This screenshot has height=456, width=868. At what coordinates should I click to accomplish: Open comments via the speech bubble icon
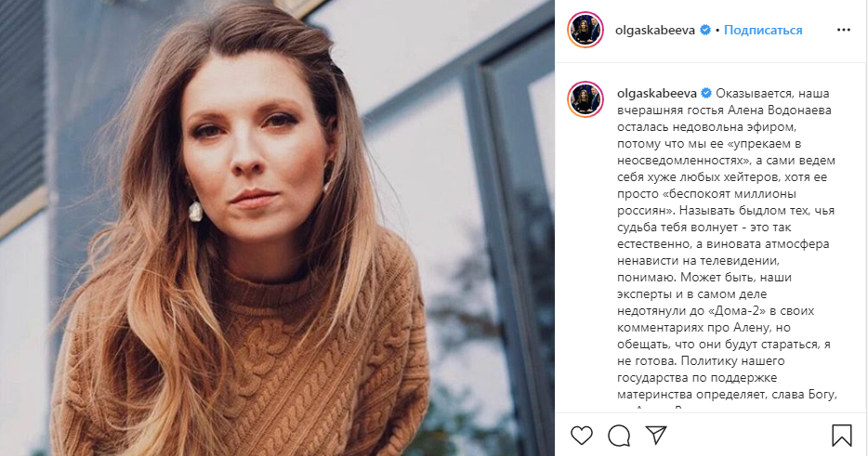pos(619,436)
